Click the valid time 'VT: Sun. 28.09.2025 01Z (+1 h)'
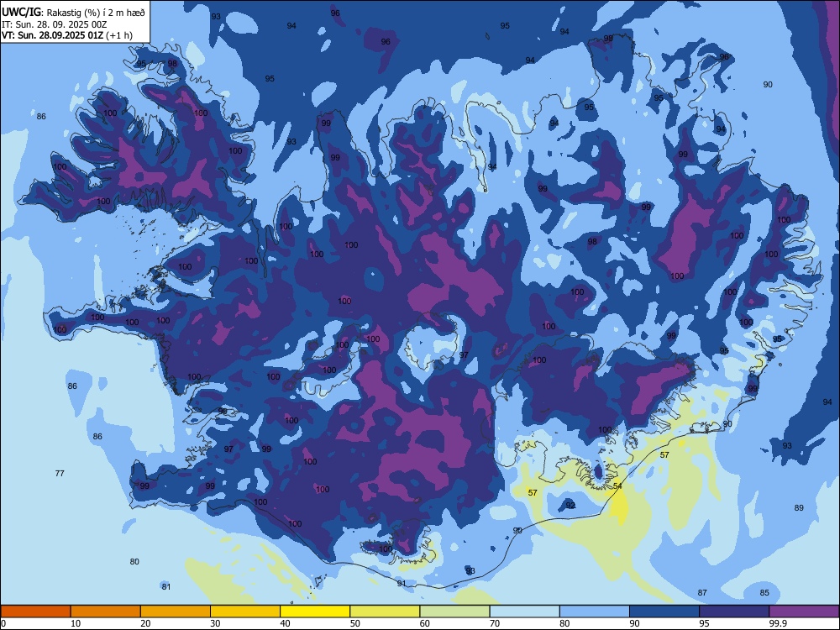The image size is (840, 630). [x=67, y=35]
